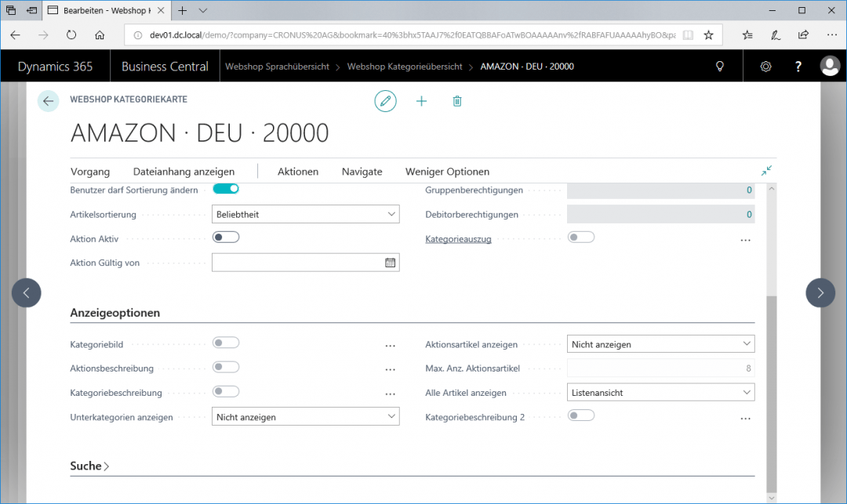This screenshot has width=847, height=504.
Task: Go to next record with right chevron
Action: click(820, 292)
